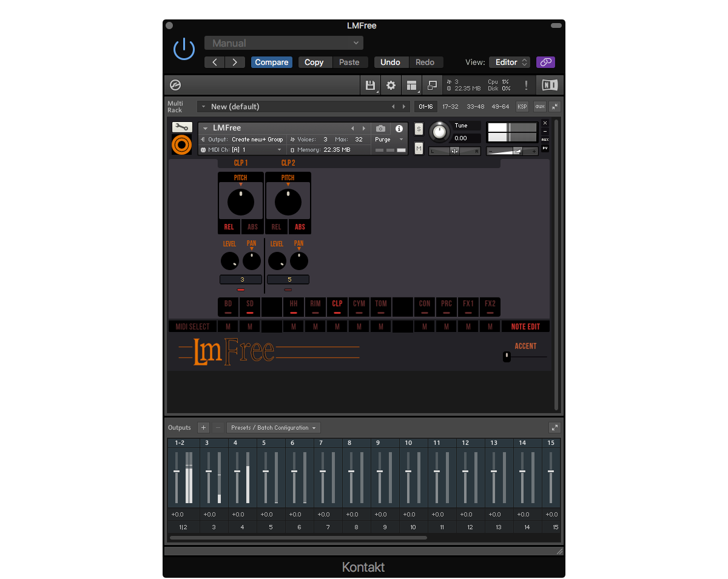Click the CLP 1 pitch knob
This screenshot has height=579, width=728.
point(241,202)
